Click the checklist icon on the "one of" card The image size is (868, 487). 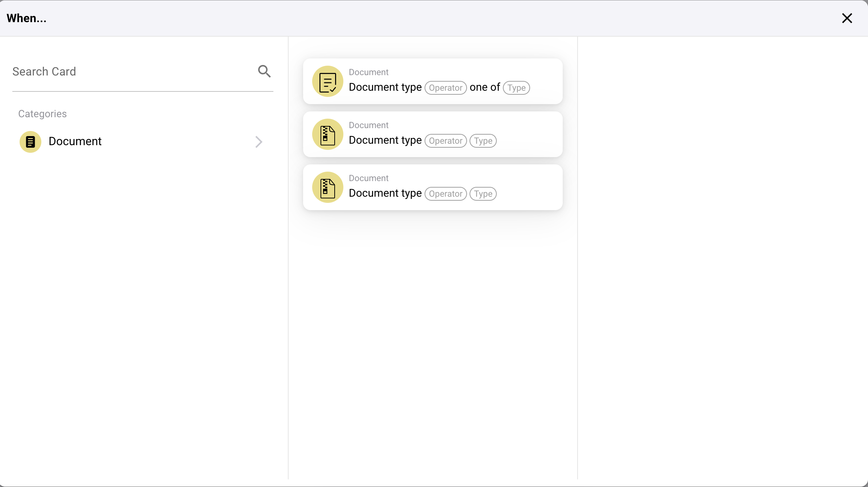pos(327,81)
